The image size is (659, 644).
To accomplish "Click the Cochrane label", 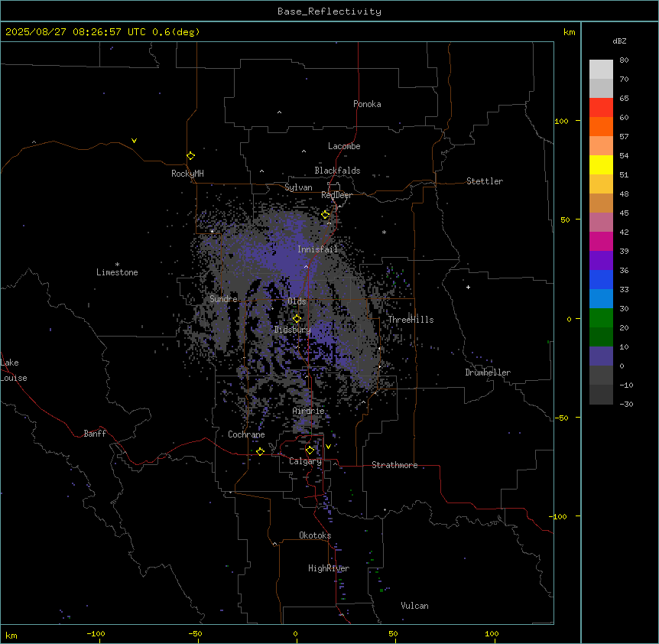I will click(x=246, y=434).
